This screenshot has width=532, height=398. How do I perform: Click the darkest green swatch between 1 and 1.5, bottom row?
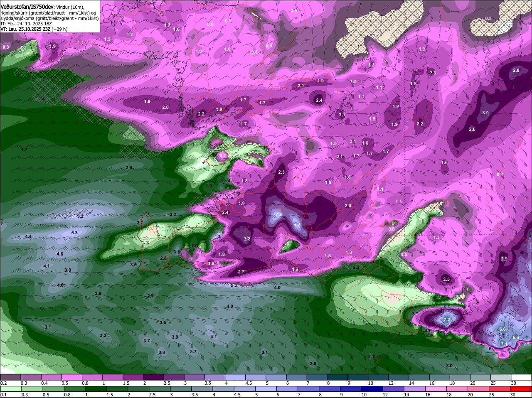click(x=97, y=389)
